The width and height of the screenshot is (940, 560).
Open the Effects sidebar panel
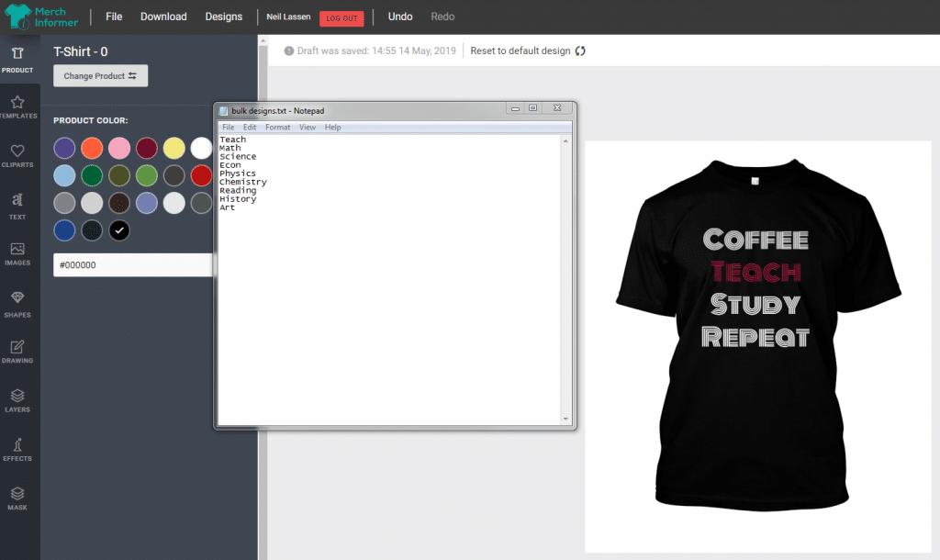click(x=17, y=450)
